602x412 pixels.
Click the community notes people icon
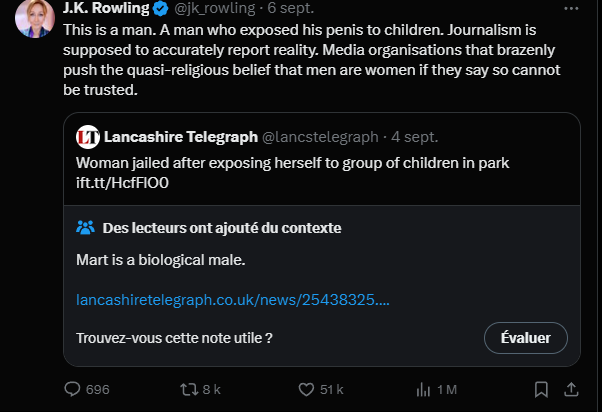(x=86, y=228)
